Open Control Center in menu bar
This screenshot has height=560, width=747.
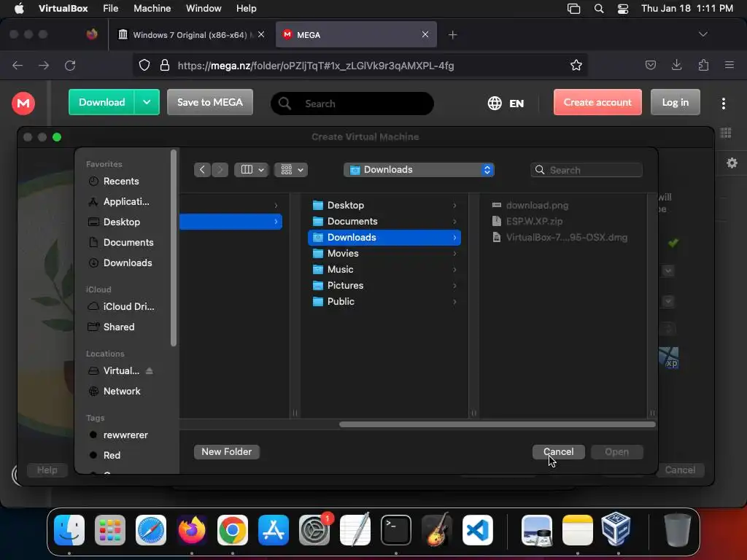tap(623, 9)
